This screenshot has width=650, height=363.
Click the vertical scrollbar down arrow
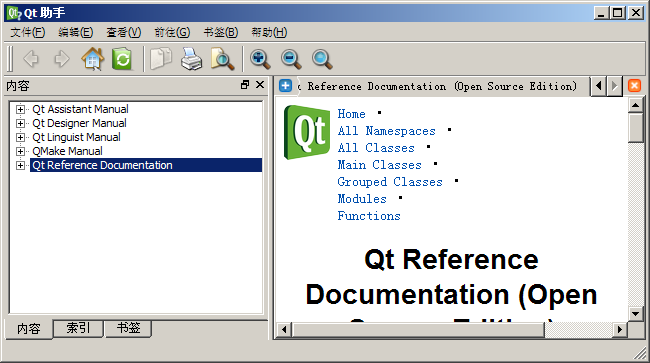[635, 313]
